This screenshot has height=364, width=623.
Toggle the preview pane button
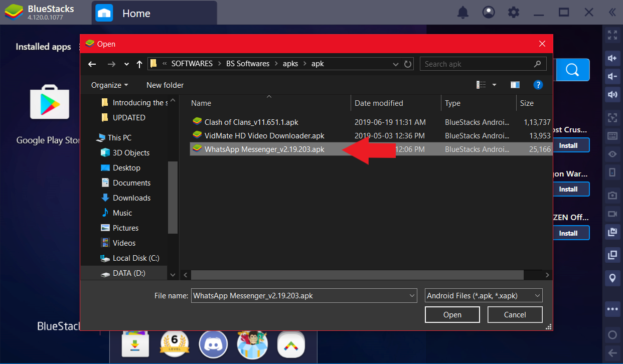515,85
